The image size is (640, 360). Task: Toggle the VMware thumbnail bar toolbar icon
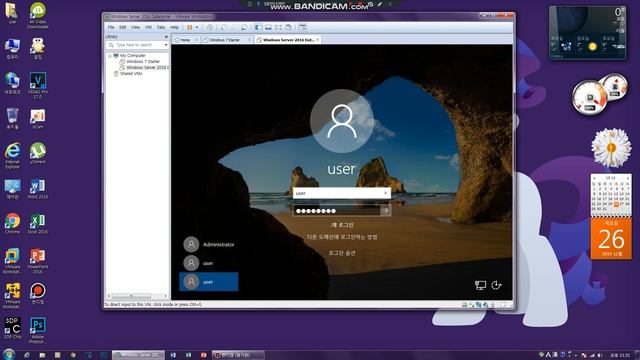tap(268, 27)
